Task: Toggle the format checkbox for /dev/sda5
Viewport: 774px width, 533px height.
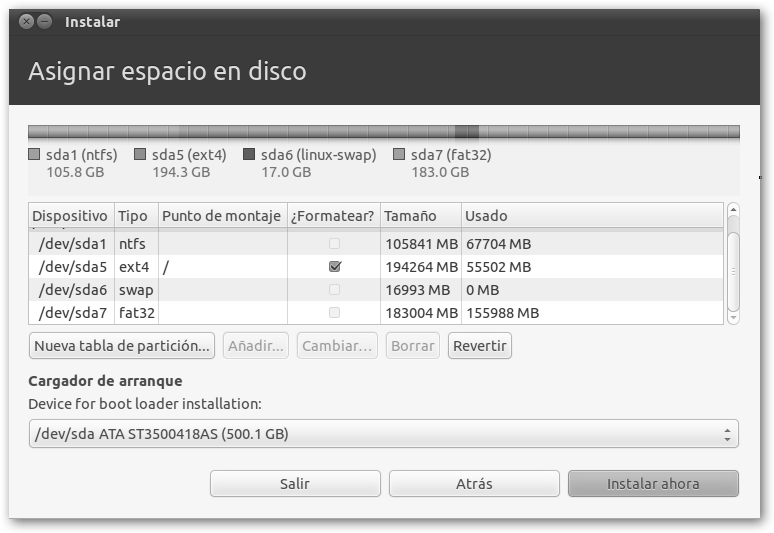Action: point(335,267)
